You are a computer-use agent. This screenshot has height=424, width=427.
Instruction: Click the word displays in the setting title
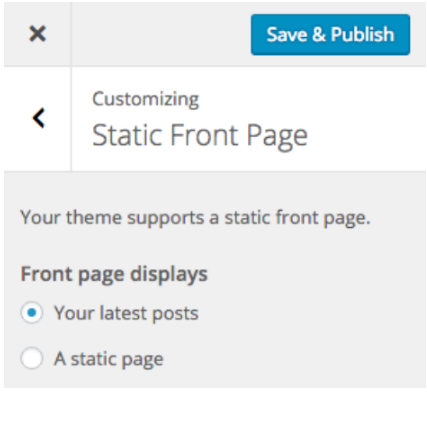169,275
